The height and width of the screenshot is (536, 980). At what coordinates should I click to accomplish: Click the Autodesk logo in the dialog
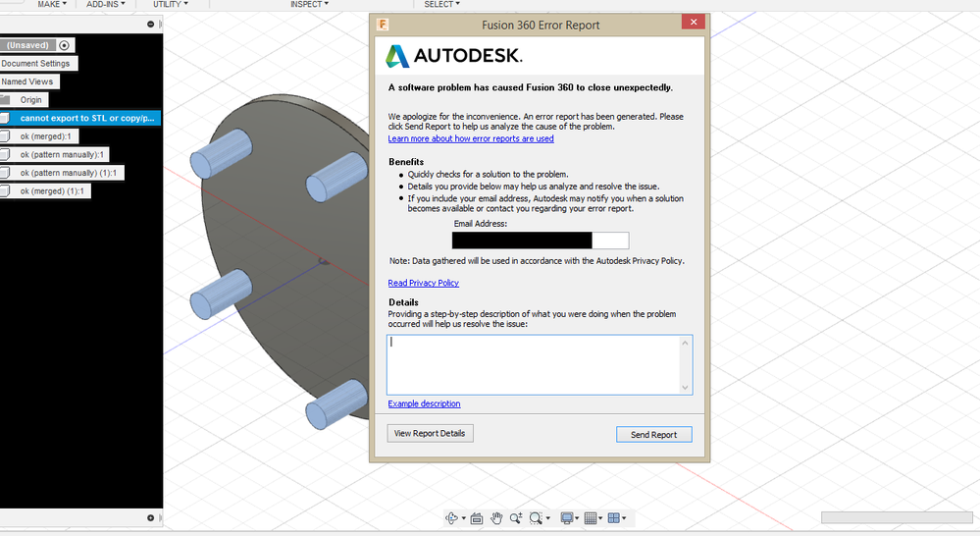[454, 56]
